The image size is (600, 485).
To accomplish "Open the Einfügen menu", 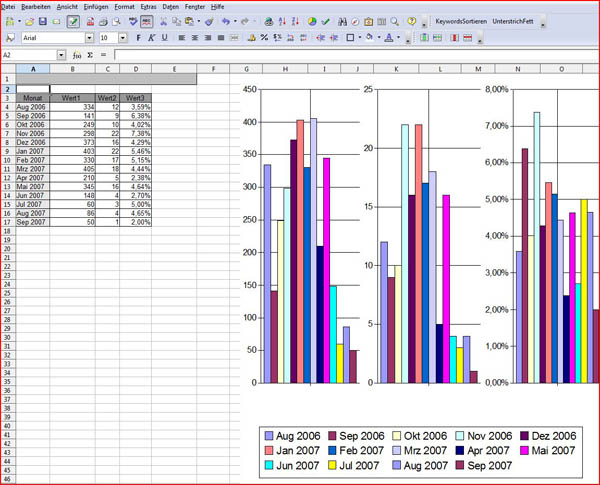I will click(x=96, y=6).
